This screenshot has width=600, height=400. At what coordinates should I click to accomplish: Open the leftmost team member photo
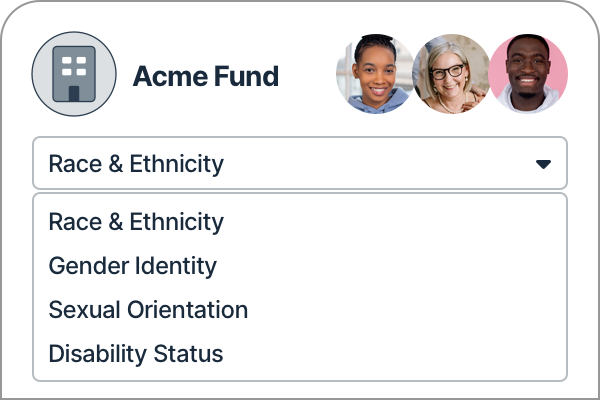[374, 75]
